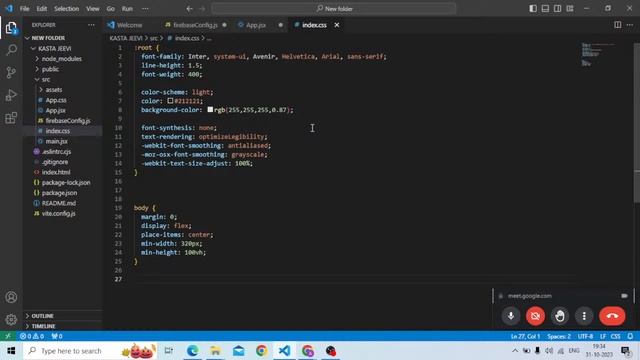
Task: Open the editor more actions ellipsis
Action: pos(630,25)
